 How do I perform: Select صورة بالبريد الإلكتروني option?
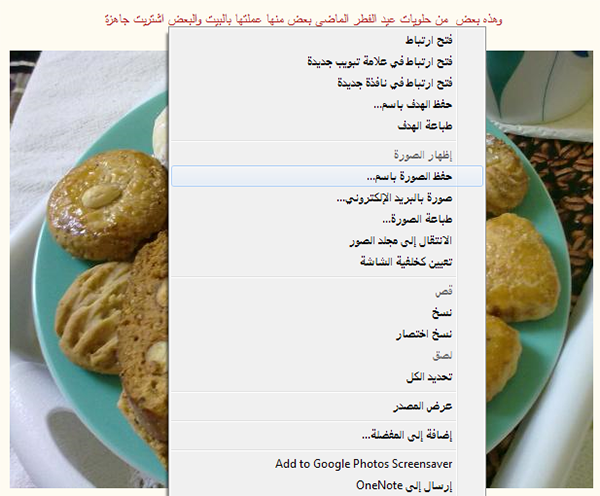327,198
